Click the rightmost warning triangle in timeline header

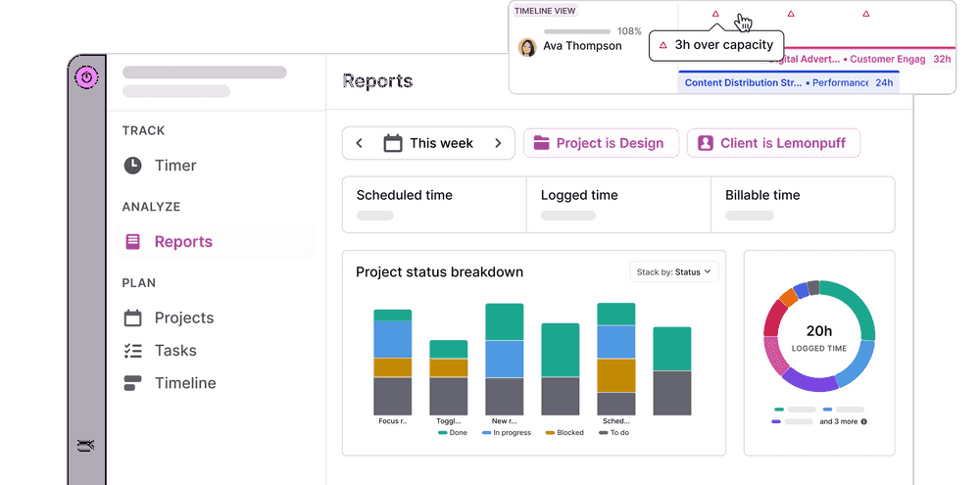tap(865, 13)
